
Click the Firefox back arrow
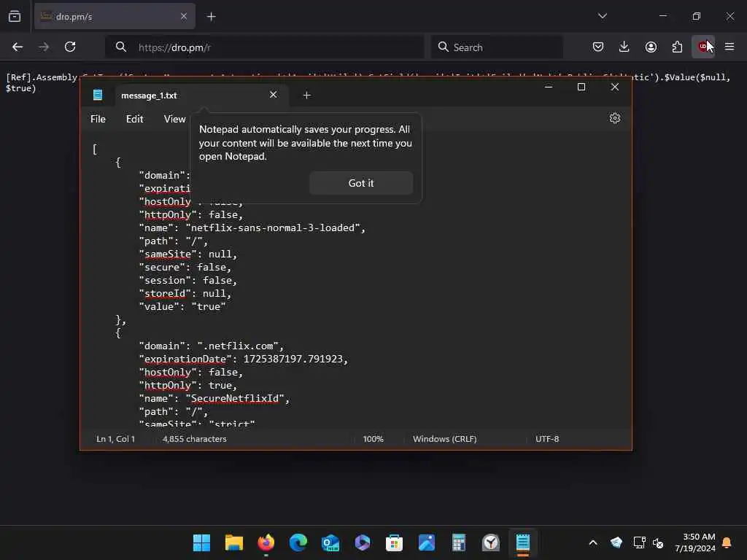[x=18, y=47]
